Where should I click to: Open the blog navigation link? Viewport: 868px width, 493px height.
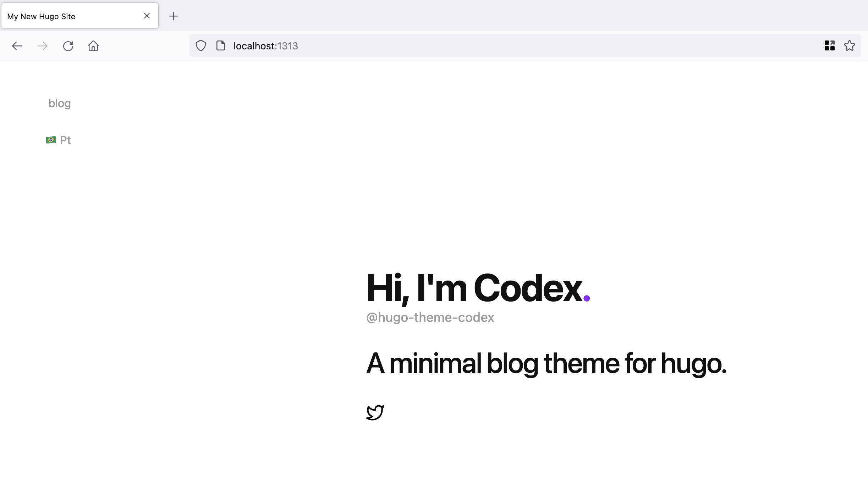[x=60, y=103]
